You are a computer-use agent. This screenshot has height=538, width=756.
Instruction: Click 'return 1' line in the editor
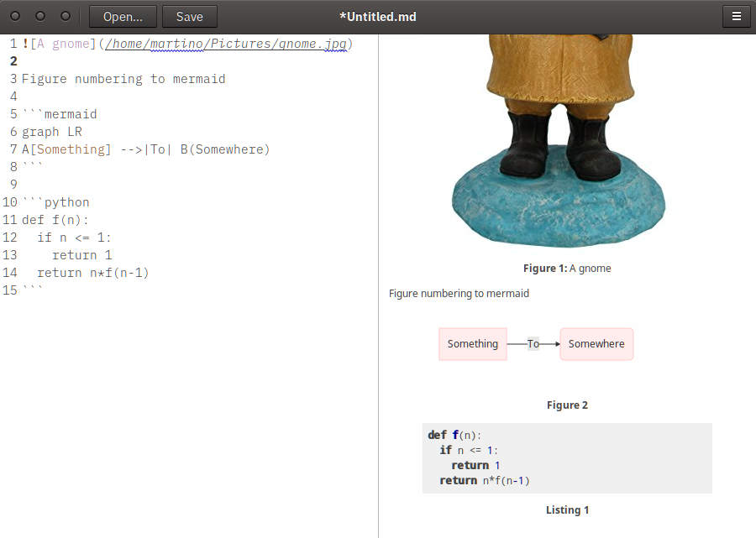pos(82,255)
